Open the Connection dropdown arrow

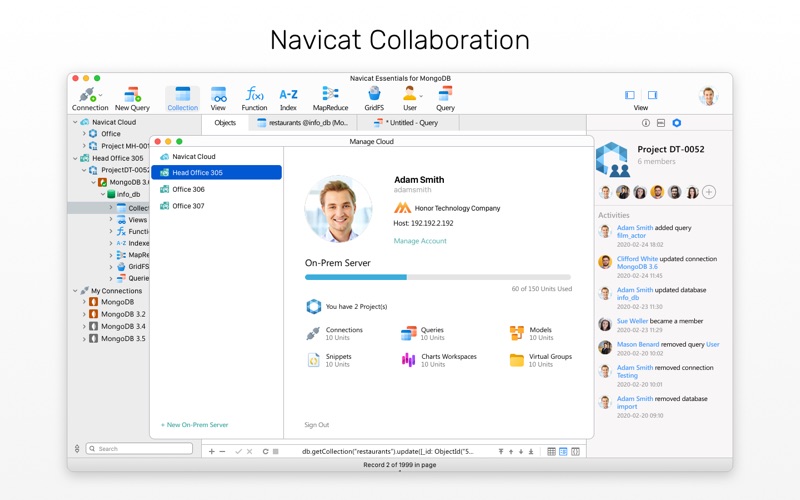point(101,95)
